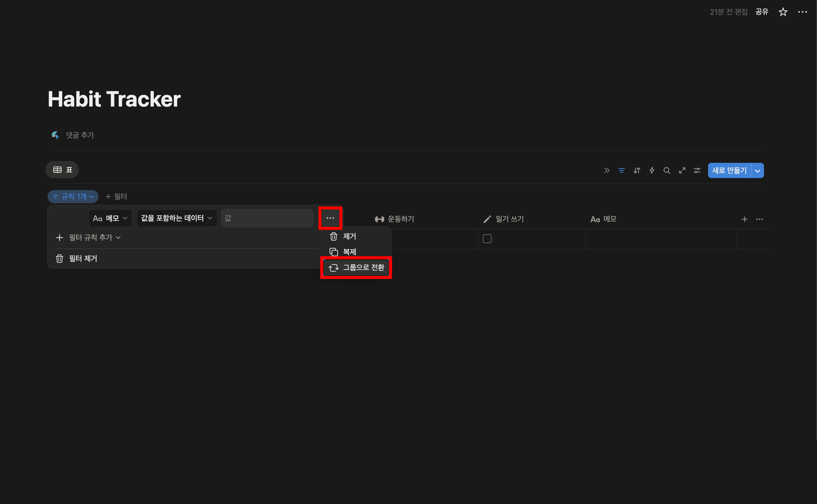817x504 pixels.
Task: Add a new column with plus icon
Action: (x=744, y=219)
